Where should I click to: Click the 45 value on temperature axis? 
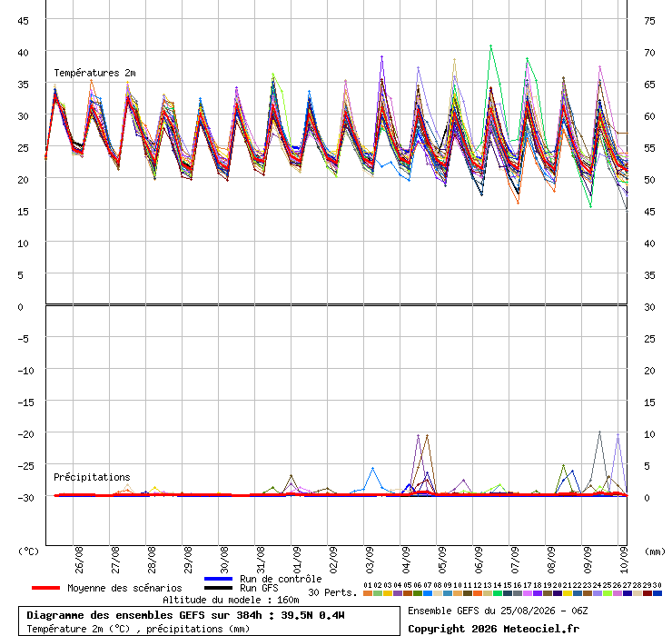pyautogui.click(x=23, y=21)
